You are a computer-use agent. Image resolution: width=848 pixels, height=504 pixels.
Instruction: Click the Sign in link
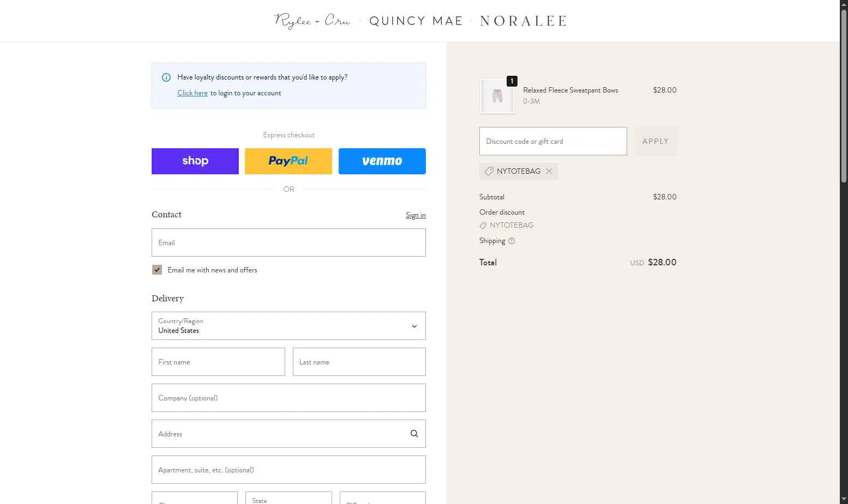416,215
